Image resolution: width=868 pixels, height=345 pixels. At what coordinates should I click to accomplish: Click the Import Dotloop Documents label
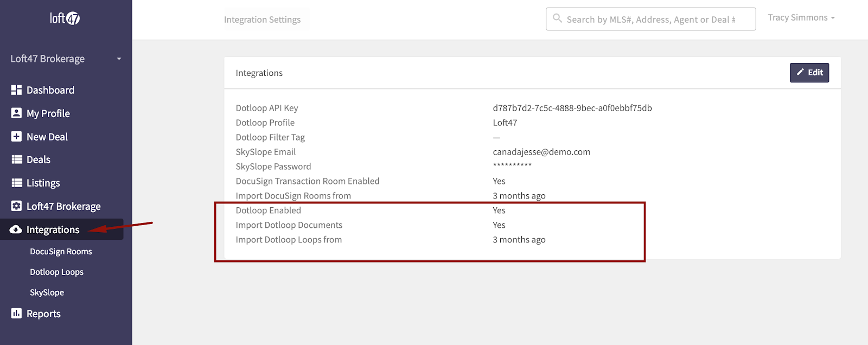tap(289, 225)
